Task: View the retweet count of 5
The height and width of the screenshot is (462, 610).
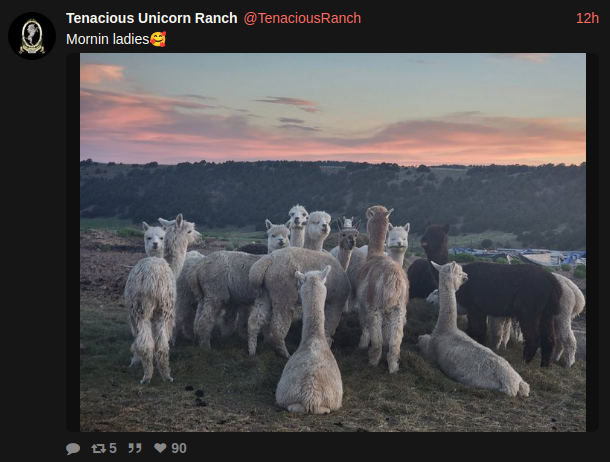Action: [113, 448]
